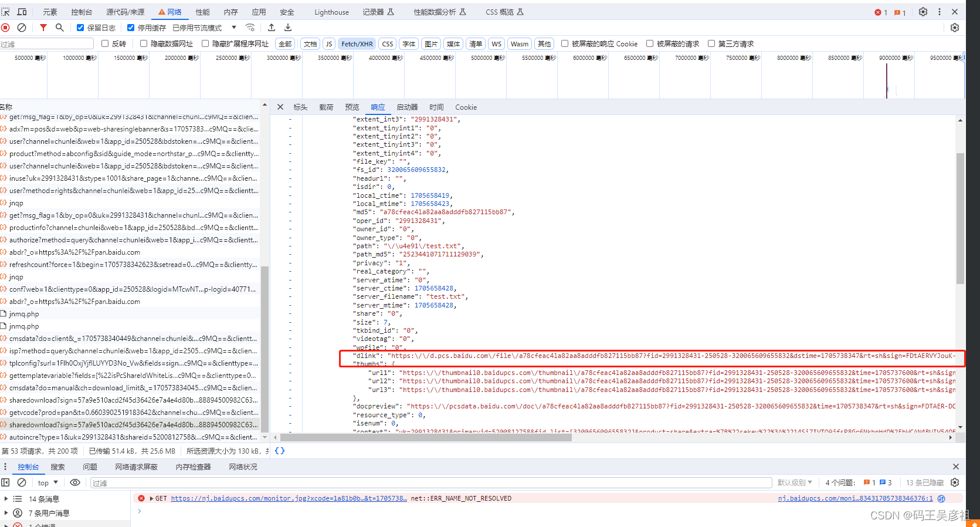This screenshot has height=527, width=980.
Task: Open the 标头 tab
Action: pyautogui.click(x=300, y=107)
